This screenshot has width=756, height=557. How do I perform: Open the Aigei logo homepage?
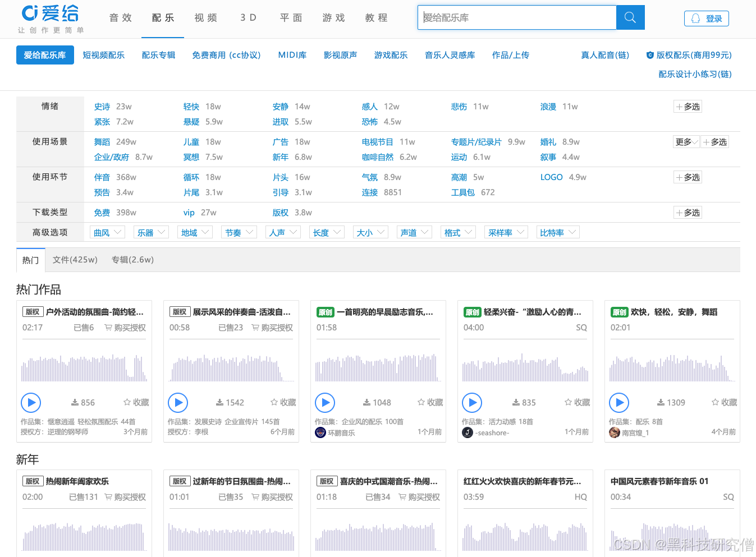point(51,19)
